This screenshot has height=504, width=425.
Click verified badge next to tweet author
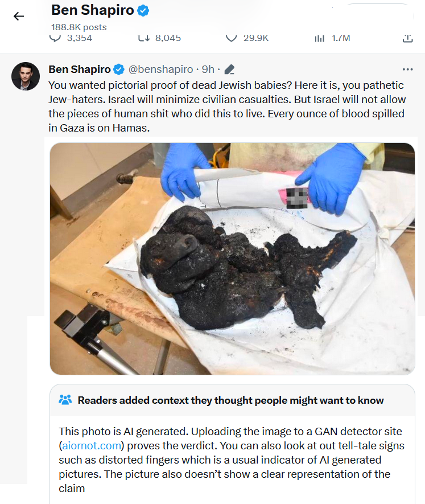pyautogui.click(x=119, y=69)
